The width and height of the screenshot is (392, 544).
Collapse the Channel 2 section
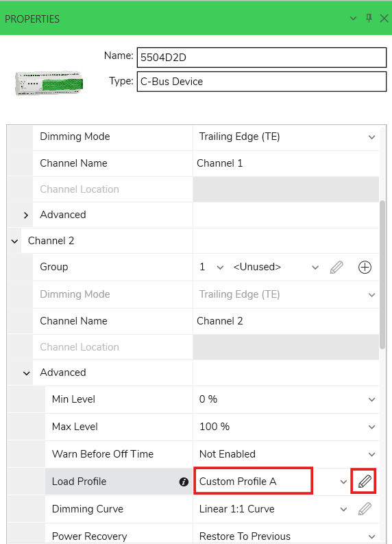coord(14,241)
